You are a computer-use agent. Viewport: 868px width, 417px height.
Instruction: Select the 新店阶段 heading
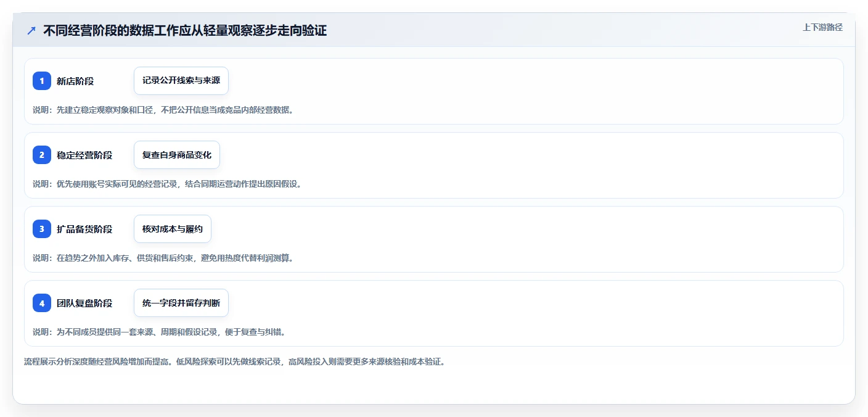[75, 81]
